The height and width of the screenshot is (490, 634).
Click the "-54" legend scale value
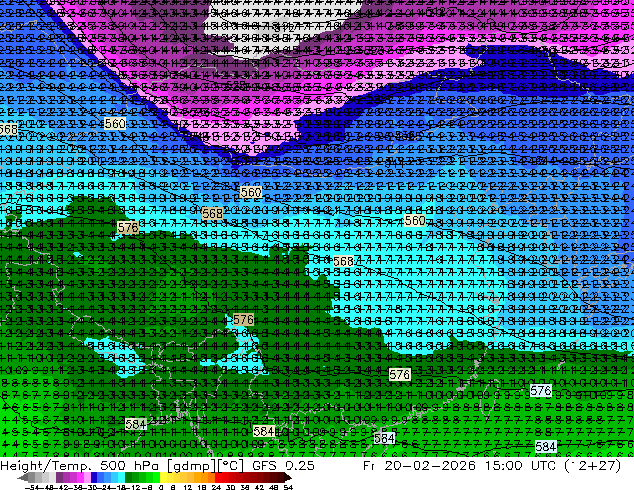click(32, 487)
